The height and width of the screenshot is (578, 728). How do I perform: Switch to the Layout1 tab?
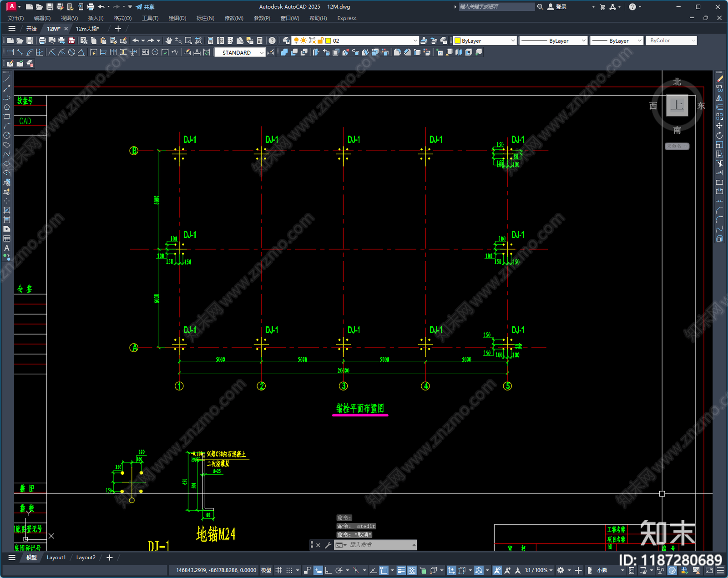tap(56, 558)
